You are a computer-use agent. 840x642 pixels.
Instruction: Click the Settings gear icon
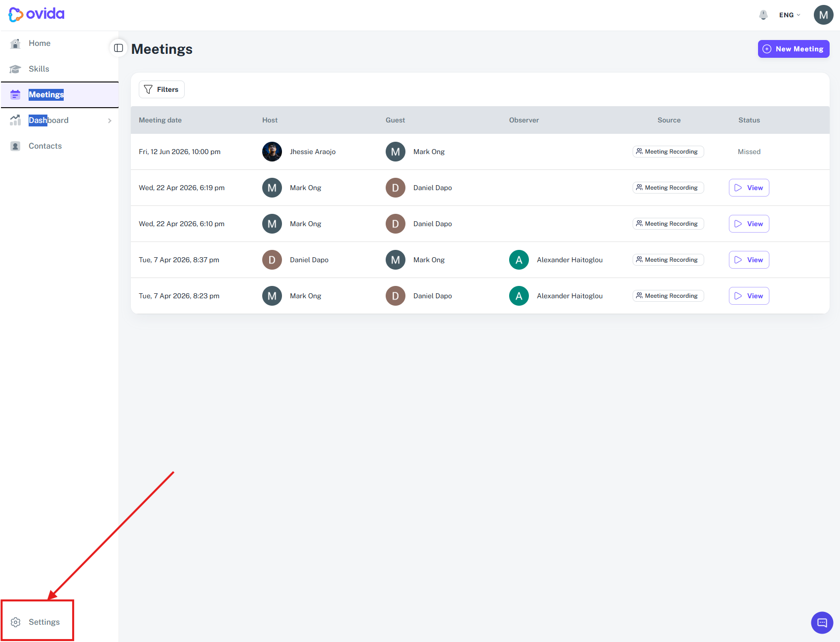click(x=16, y=622)
